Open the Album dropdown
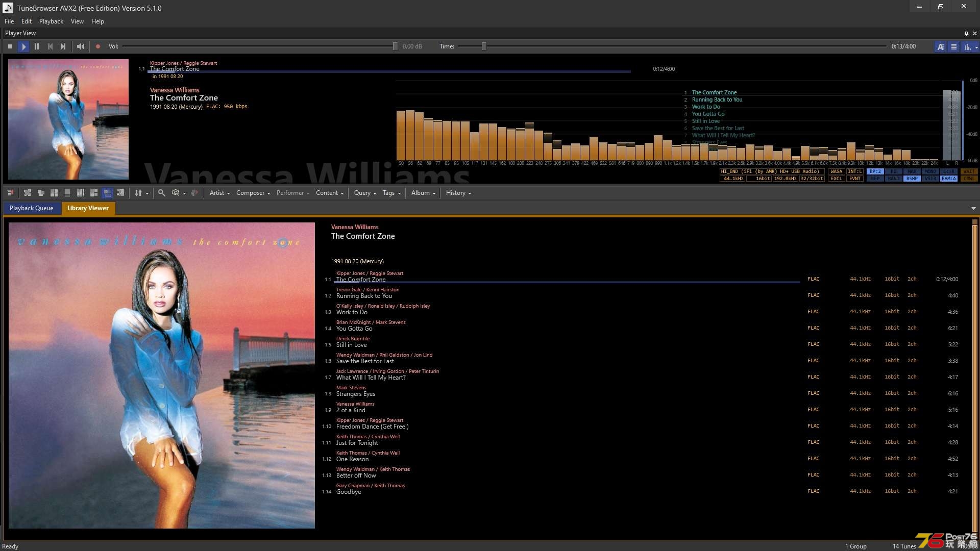This screenshot has height=551, width=980. (423, 193)
